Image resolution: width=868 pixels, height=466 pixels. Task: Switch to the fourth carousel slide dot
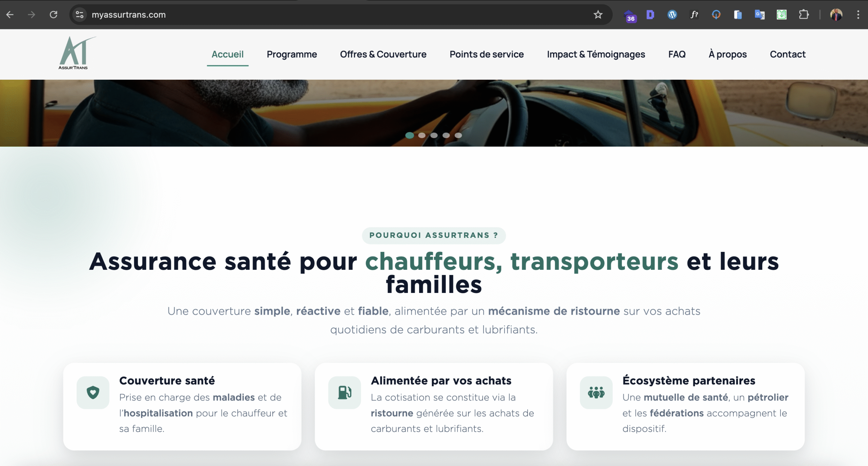[446, 135]
